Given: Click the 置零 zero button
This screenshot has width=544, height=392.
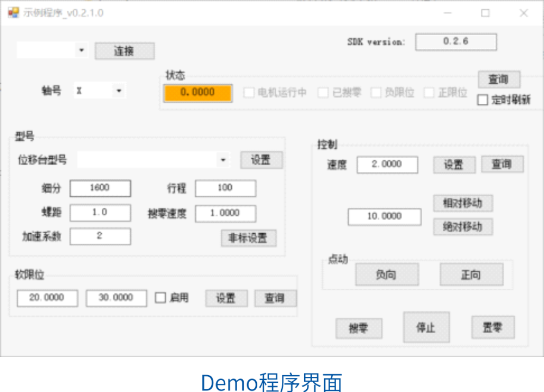Looking at the screenshot, I should pyautogui.click(x=493, y=327).
